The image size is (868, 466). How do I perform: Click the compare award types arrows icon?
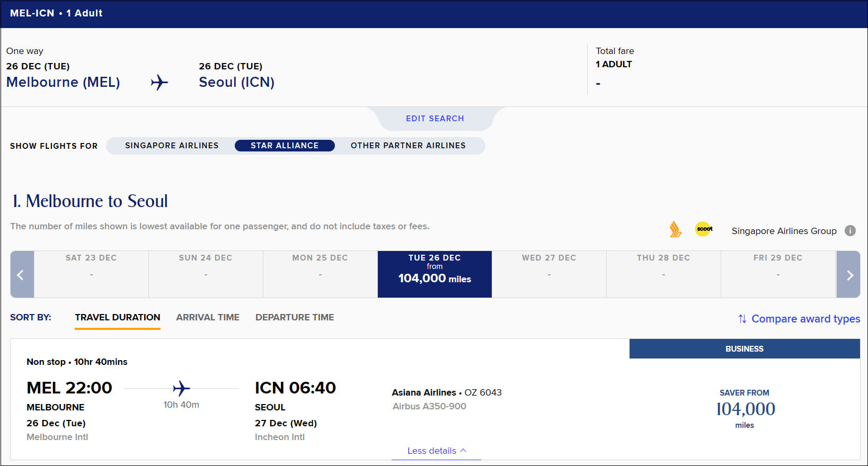742,319
